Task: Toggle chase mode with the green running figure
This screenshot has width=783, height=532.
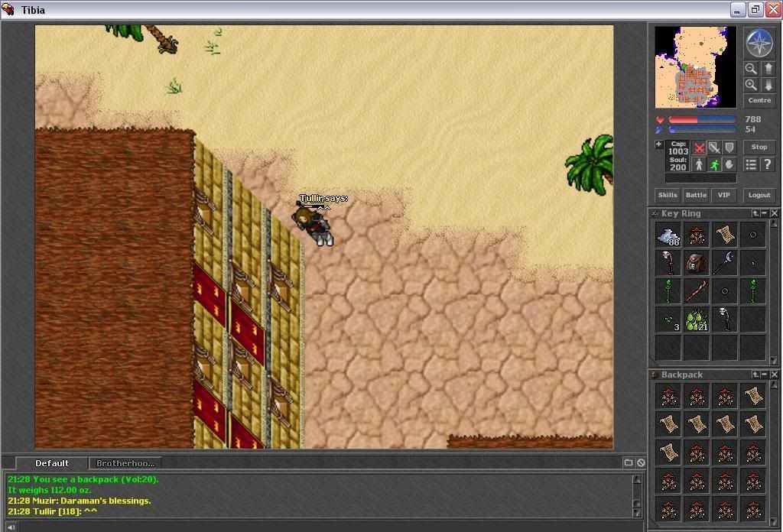Action: [715, 164]
